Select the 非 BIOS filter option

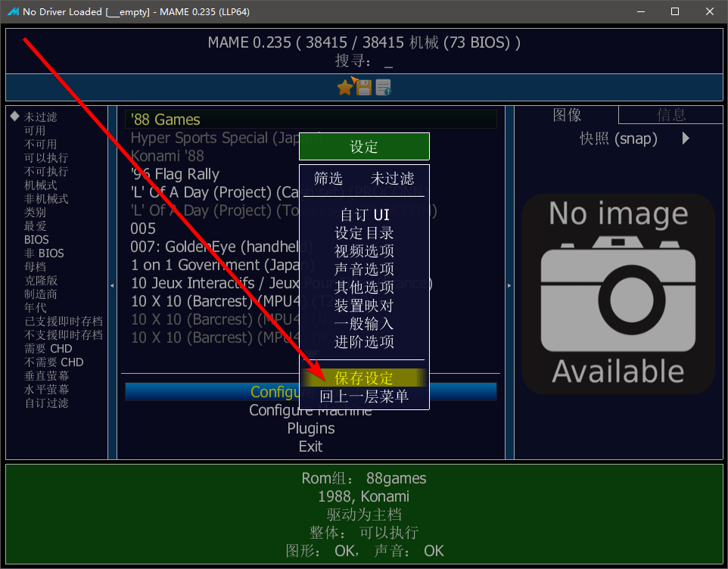coord(44,253)
